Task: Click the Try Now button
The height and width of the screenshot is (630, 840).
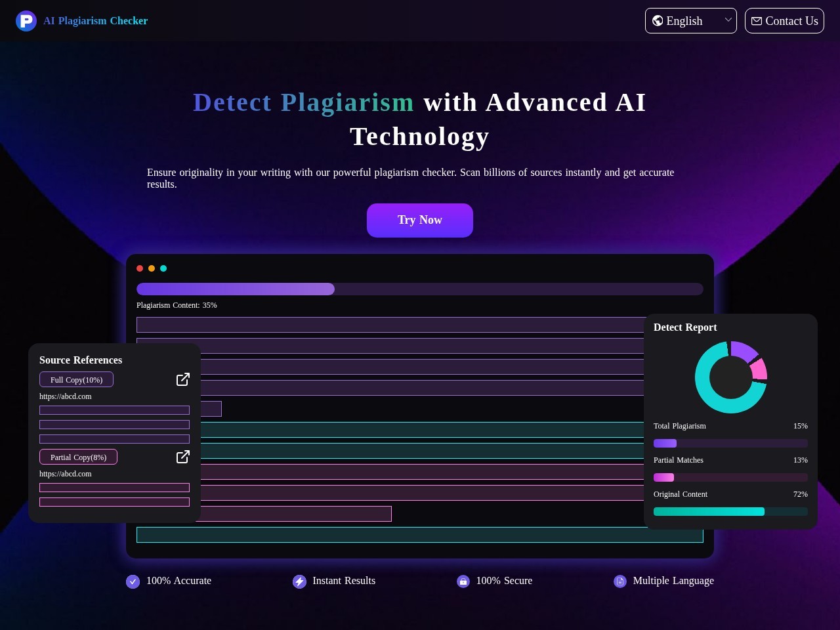Action: pyautogui.click(x=420, y=220)
